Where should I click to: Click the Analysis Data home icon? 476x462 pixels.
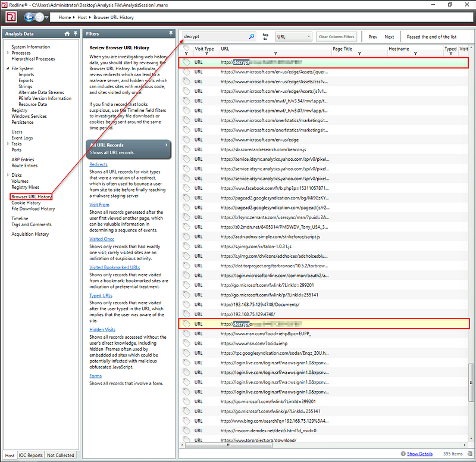coord(67,34)
